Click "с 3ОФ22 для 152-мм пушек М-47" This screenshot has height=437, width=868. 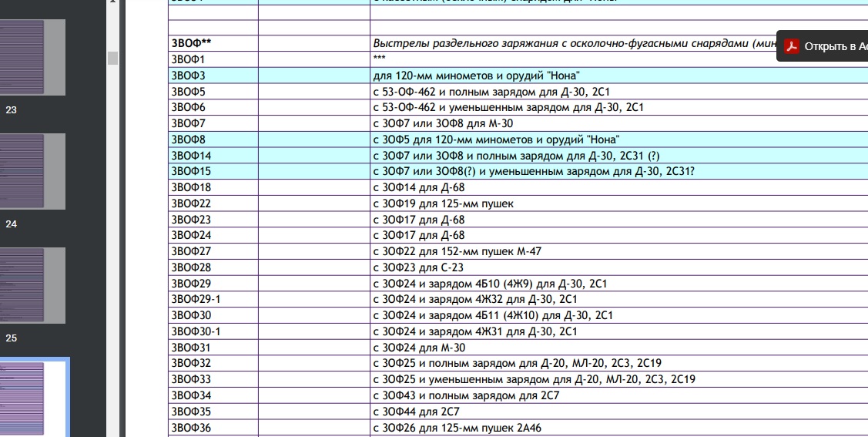(457, 251)
